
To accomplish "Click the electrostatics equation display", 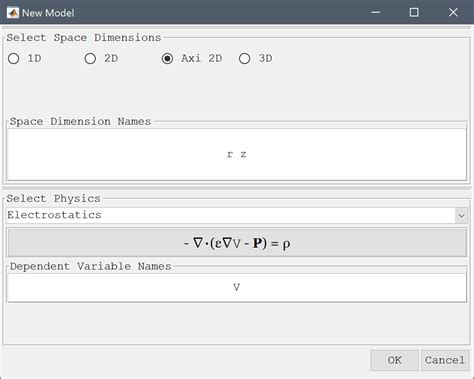I will click(x=237, y=243).
